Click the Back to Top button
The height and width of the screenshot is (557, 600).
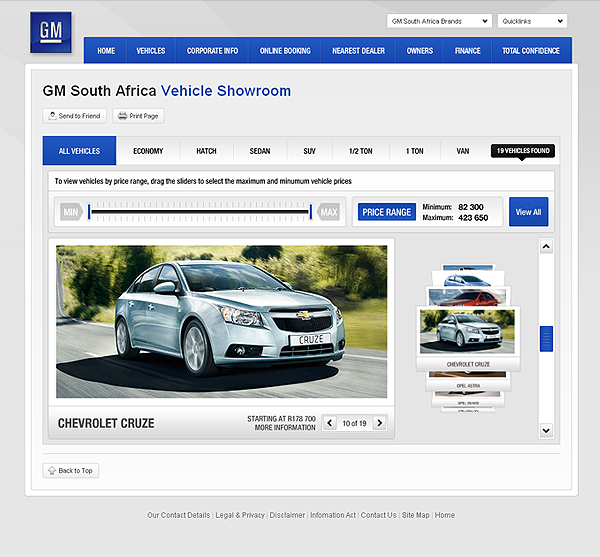click(x=70, y=471)
